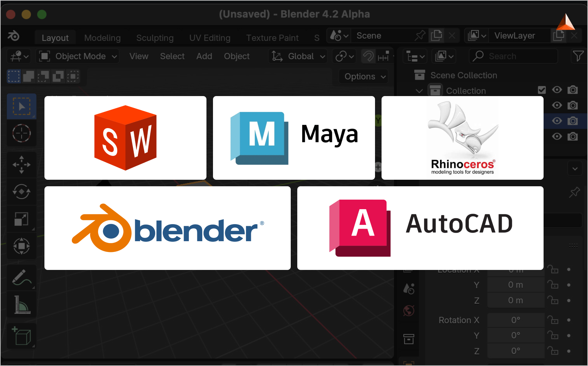This screenshot has width=588, height=366.
Task: Collapse the Collection in the Outliner
Action: 419,91
